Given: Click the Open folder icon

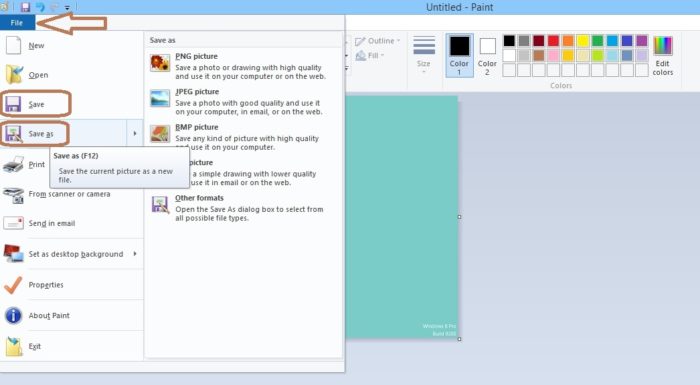Looking at the screenshot, I should tap(14, 75).
